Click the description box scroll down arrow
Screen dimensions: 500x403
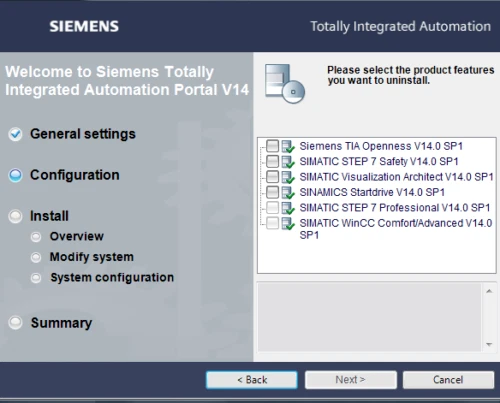pos(489,344)
